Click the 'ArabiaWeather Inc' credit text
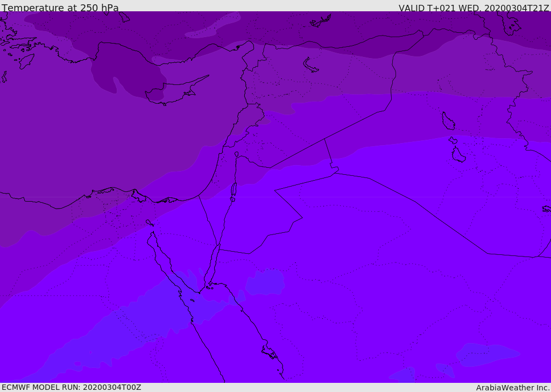Screen dimensions: 551x392 (x=512, y=388)
